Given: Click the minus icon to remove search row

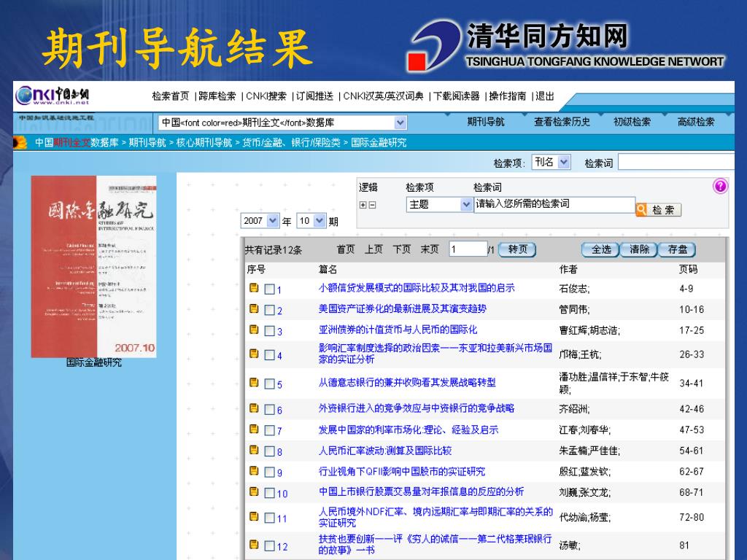Looking at the screenshot, I should click(373, 205).
